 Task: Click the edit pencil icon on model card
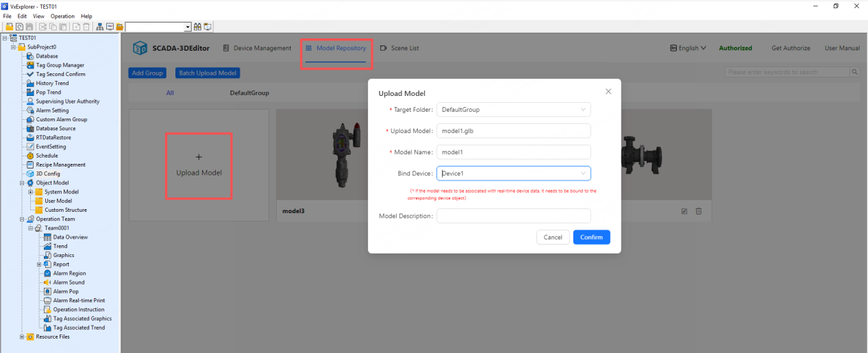coord(684,211)
